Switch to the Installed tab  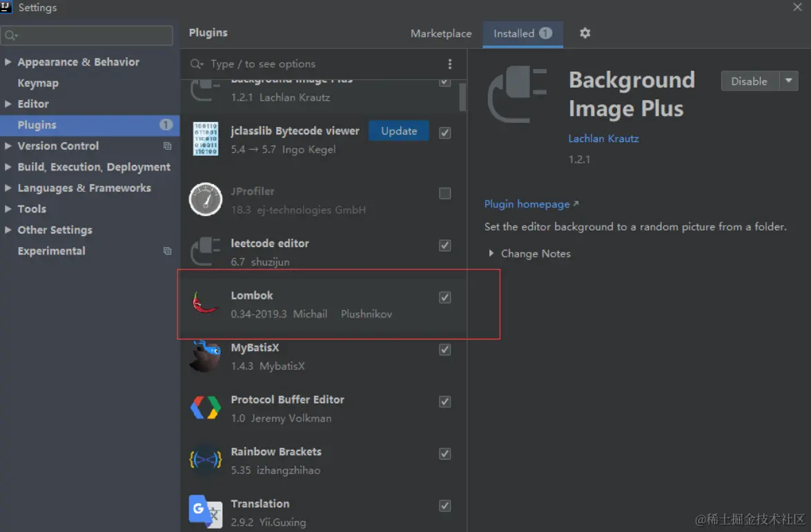[x=522, y=34]
